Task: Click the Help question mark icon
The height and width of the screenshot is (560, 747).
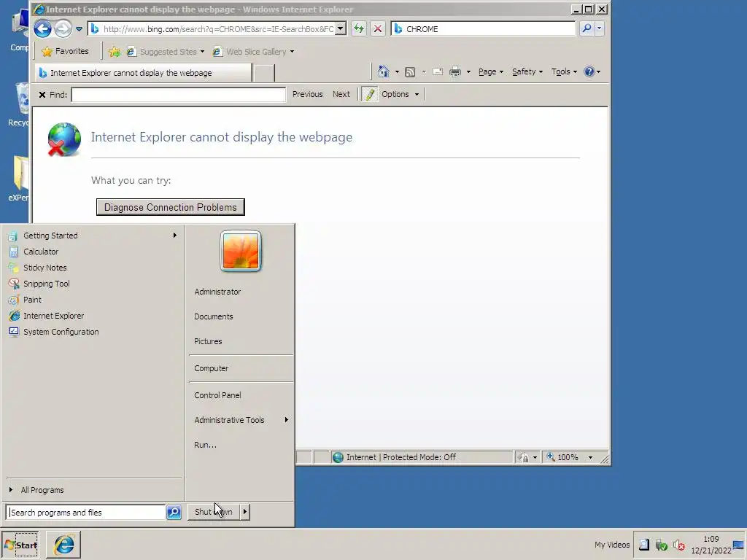Action: pos(589,72)
